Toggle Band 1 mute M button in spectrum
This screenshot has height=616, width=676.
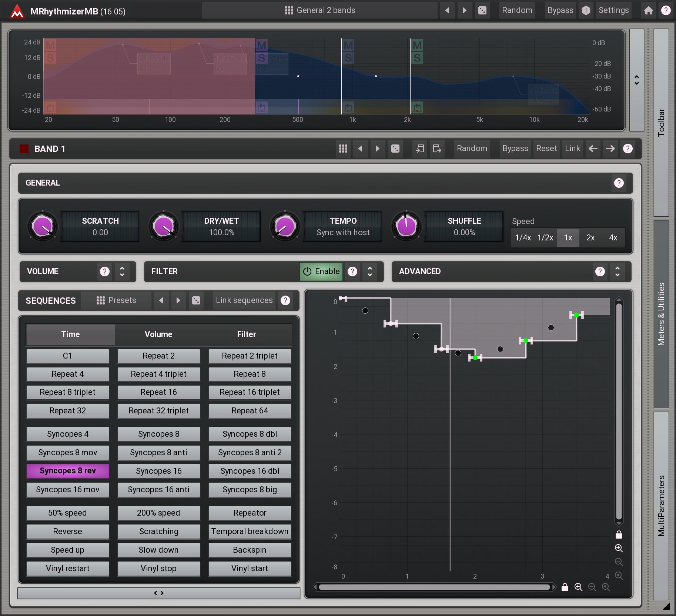pyautogui.click(x=50, y=46)
